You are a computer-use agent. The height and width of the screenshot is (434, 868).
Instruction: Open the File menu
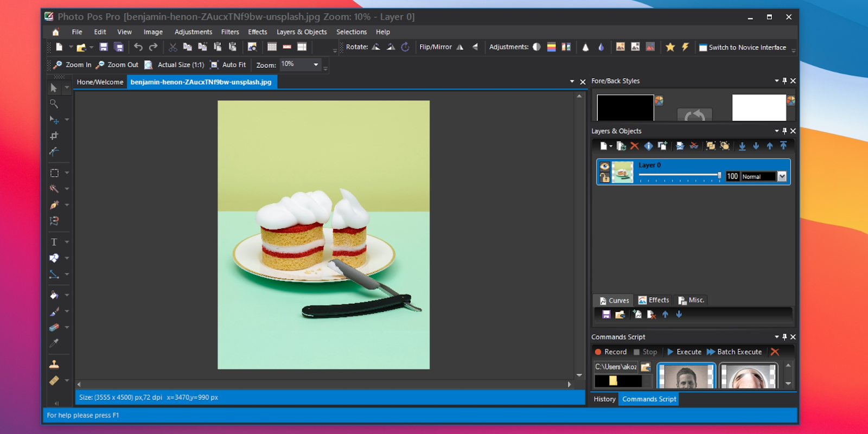tap(77, 32)
